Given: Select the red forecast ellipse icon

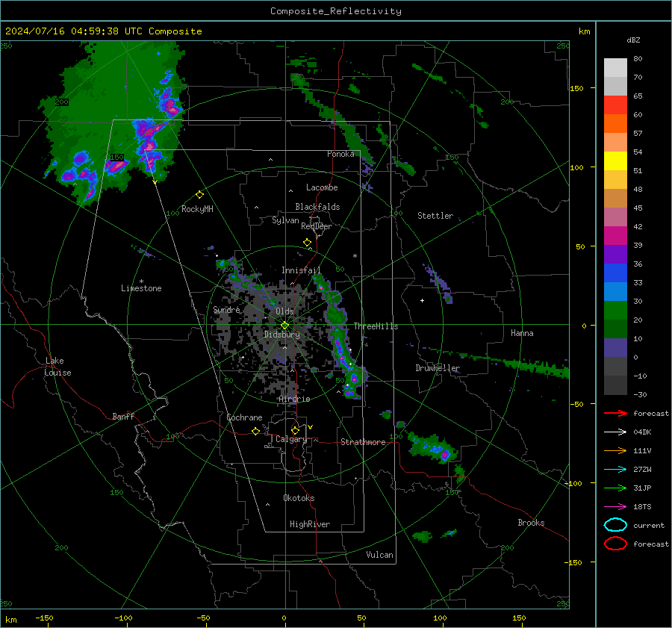Looking at the screenshot, I should (x=615, y=544).
